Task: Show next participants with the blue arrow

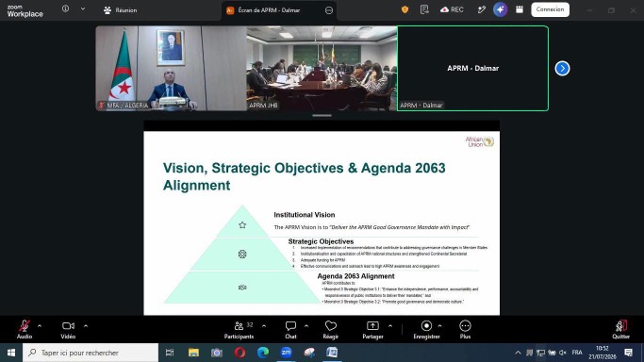Action: 562,68
